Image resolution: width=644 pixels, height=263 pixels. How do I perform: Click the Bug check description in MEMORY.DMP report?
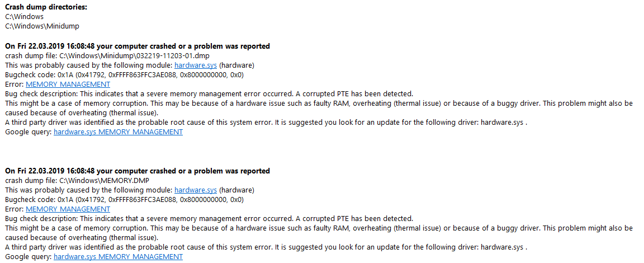tap(209, 219)
